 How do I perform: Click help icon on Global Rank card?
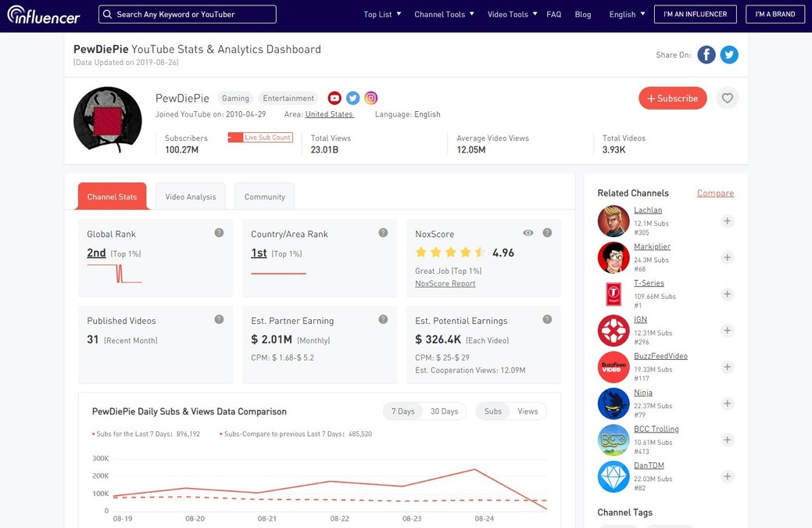pos(219,233)
